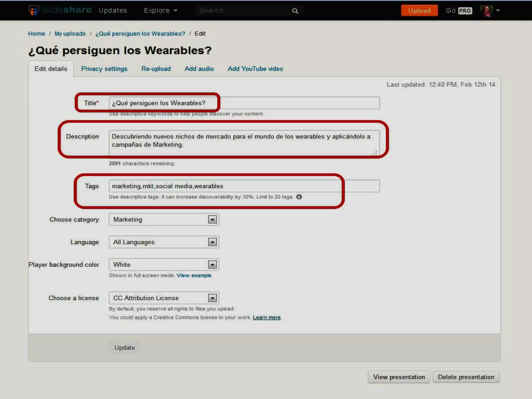
Task: Click the SlideShare logo icon
Action: [x=34, y=10]
